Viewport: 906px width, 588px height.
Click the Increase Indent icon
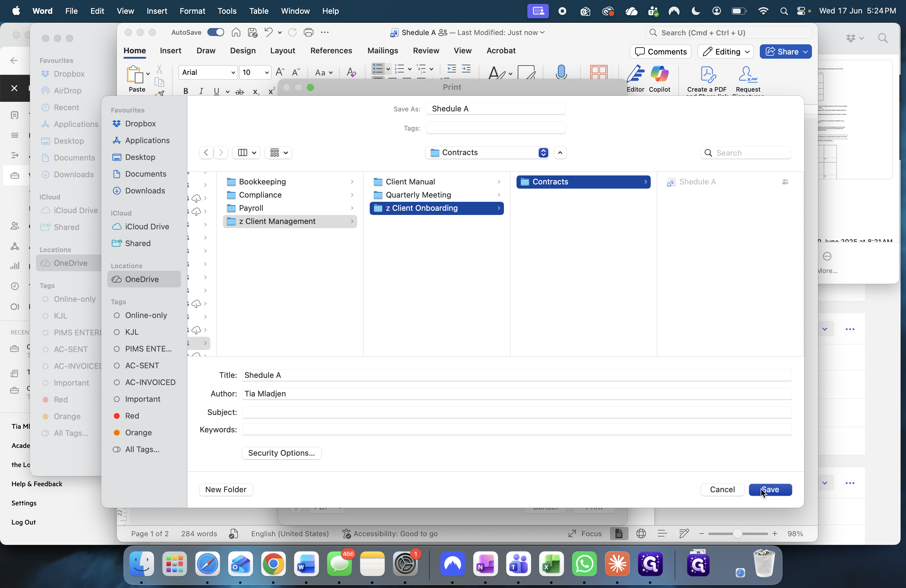466,69
